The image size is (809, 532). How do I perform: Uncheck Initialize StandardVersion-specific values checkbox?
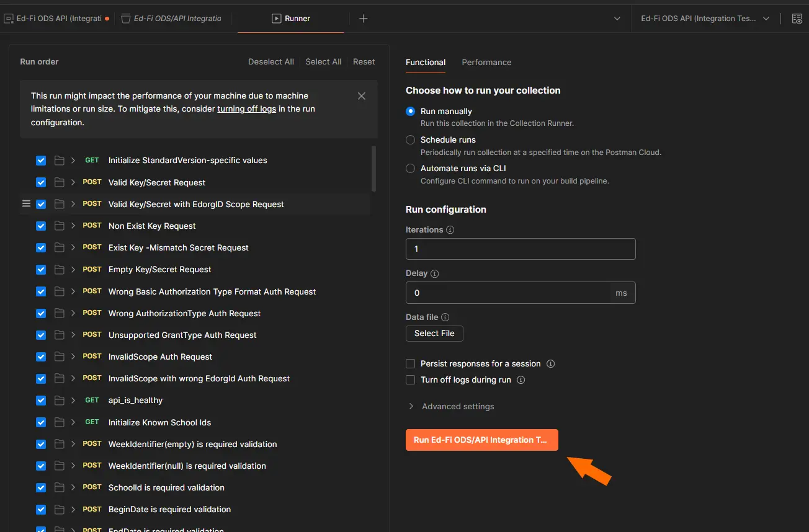tap(41, 161)
